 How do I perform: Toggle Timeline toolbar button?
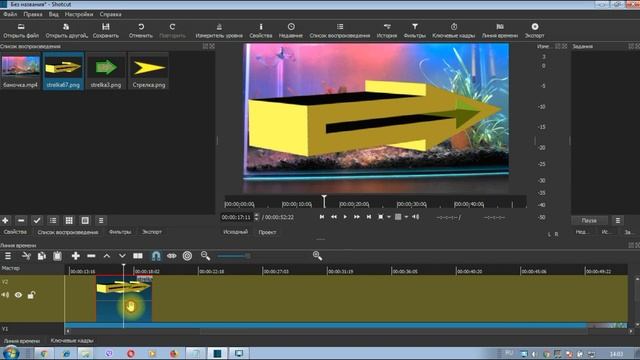pos(500,31)
